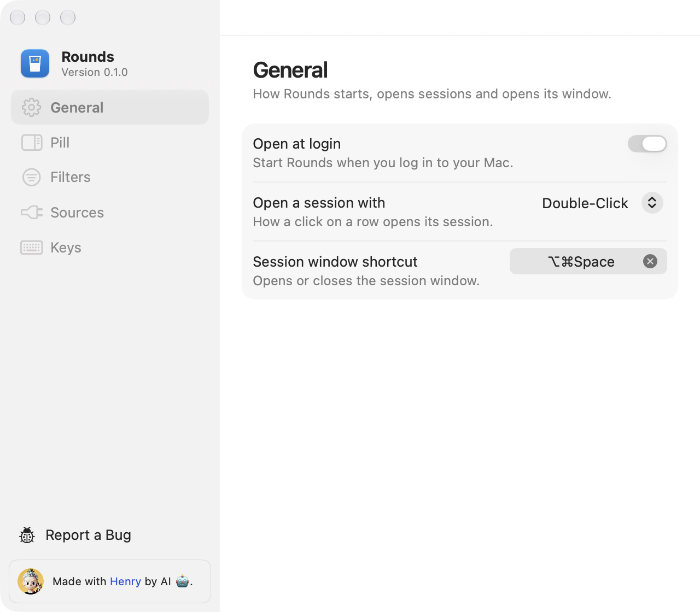Click the Open a session with label
The image size is (700, 612).
pyautogui.click(x=319, y=203)
